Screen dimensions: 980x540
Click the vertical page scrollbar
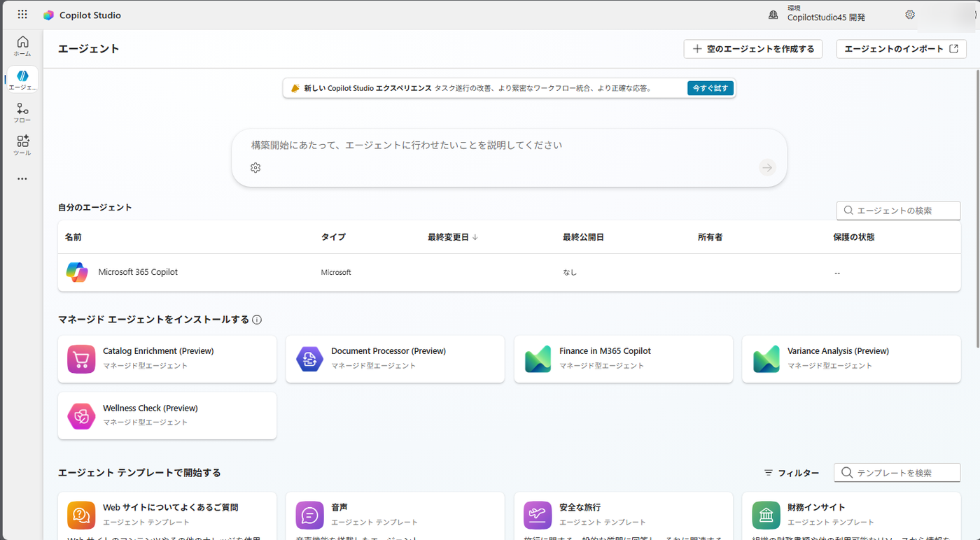977,210
